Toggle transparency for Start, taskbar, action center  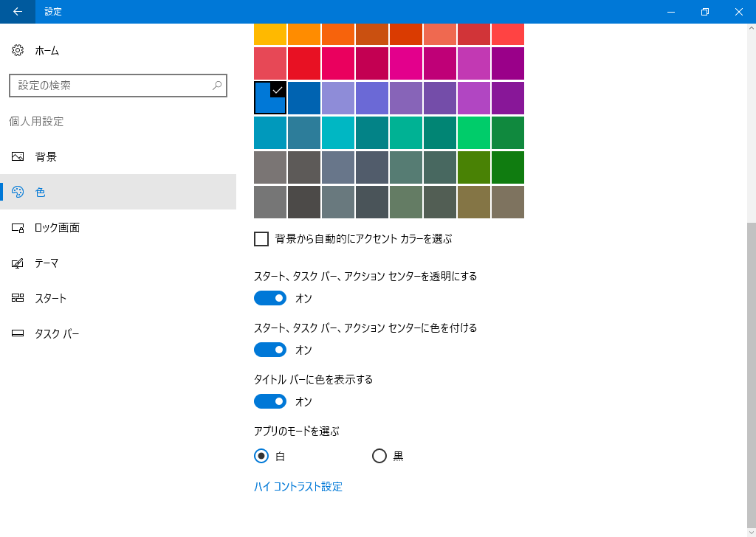point(270,298)
